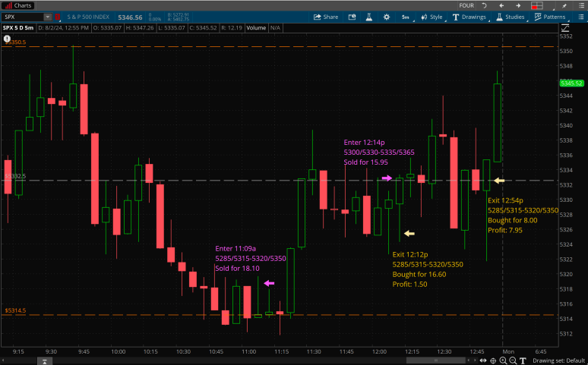Open the Studies menu
The height and width of the screenshot is (365, 588).
[x=511, y=17]
